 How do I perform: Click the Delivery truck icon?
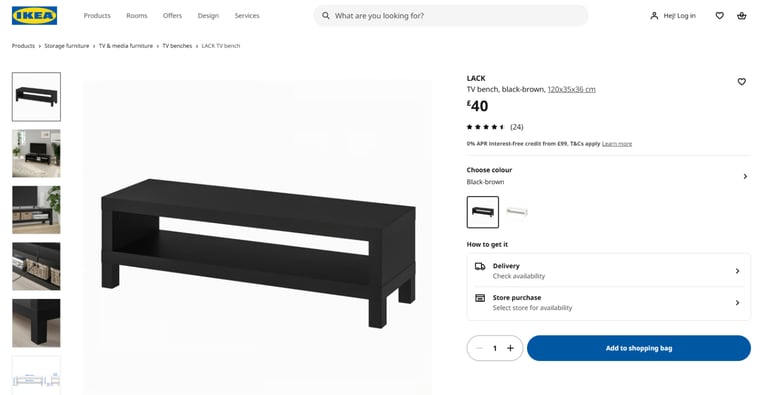coord(480,266)
